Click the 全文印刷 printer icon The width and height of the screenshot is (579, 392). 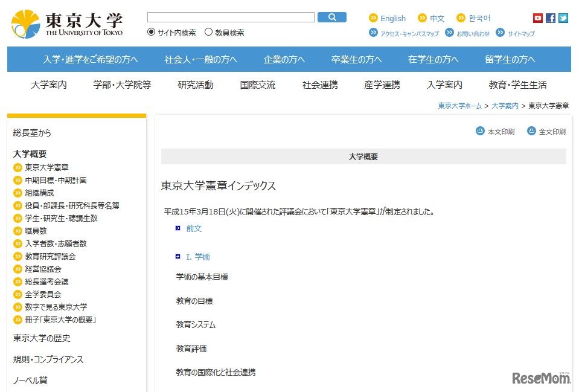[x=531, y=131]
